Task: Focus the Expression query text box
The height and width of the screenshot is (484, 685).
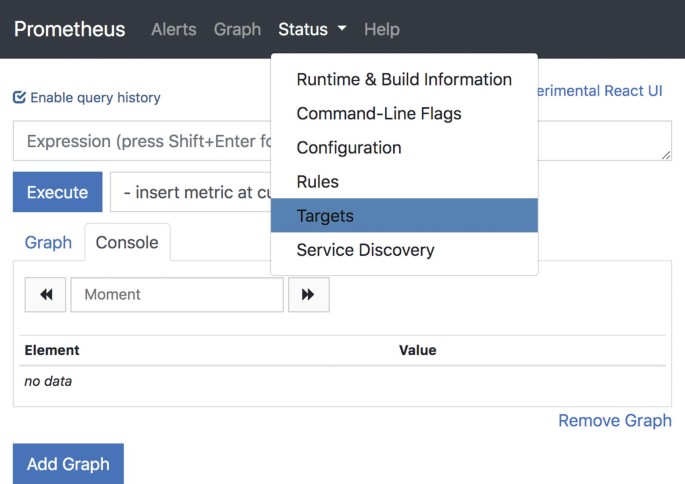Action: pyautogui.click(x=140, y=142)
